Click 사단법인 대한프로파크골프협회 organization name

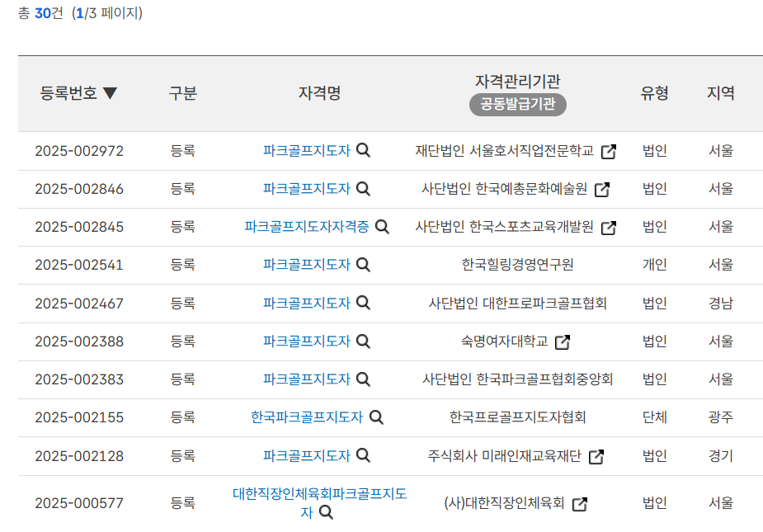pyautogui.click(x=518, y=303)
